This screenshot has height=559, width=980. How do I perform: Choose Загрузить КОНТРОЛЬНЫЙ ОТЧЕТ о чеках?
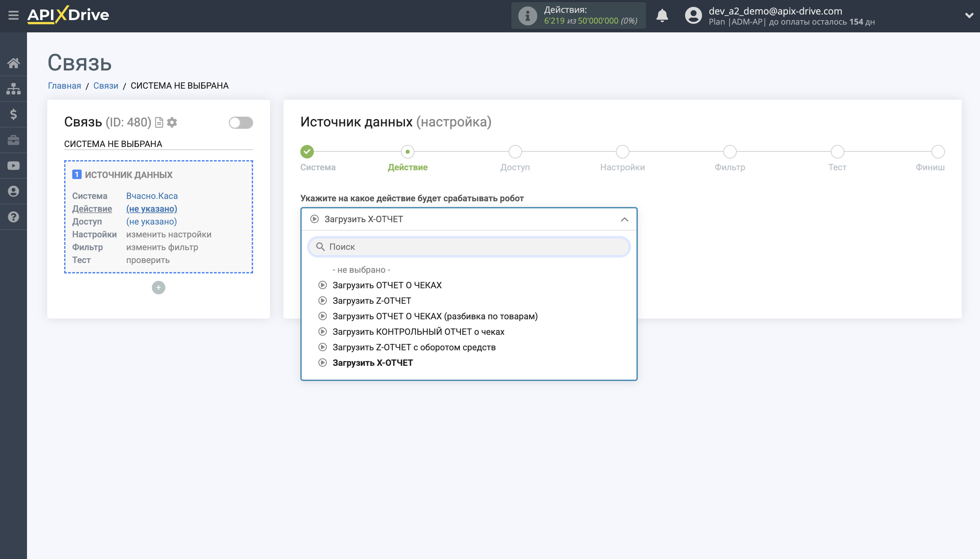pos(418,332)
